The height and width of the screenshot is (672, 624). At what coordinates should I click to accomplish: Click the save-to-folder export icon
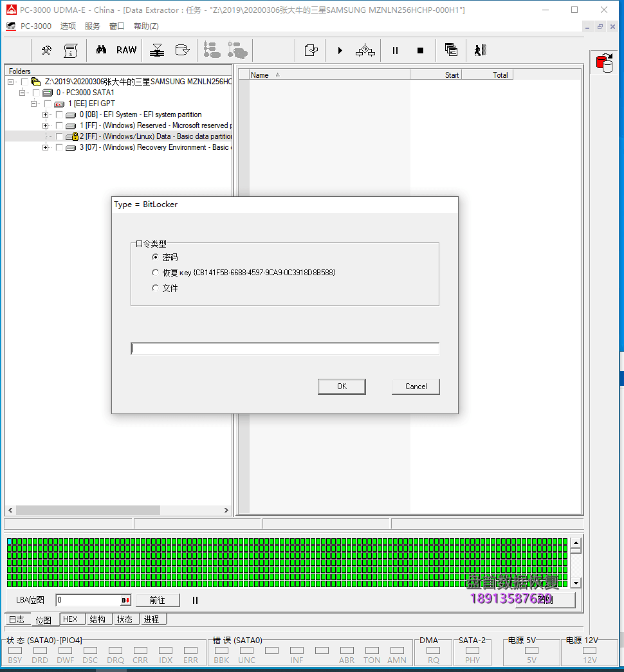pyautogui.click(x=311, y=50)
